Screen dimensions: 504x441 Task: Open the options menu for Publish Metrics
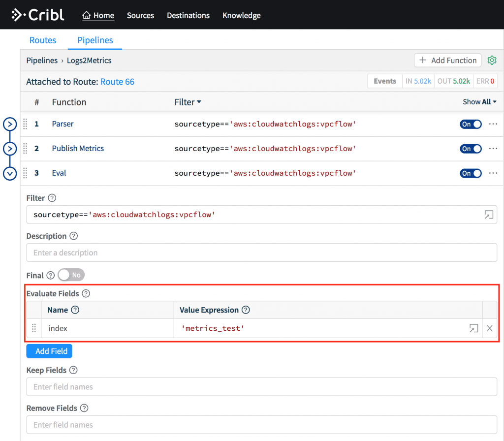click(494, 149)
